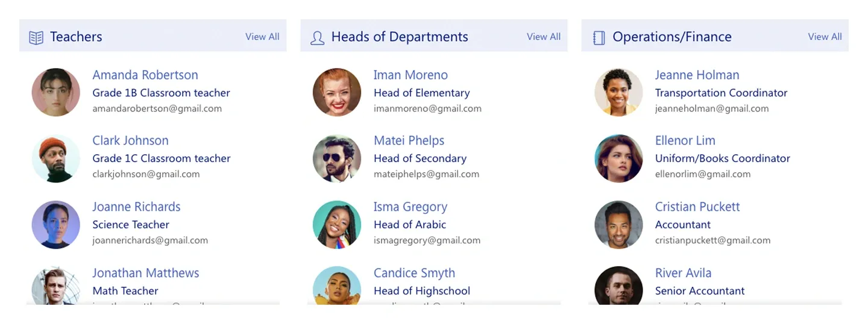Select River Avila's profile photo
The width and height of the screenshot is (868, 324).
tap(618, 285)
